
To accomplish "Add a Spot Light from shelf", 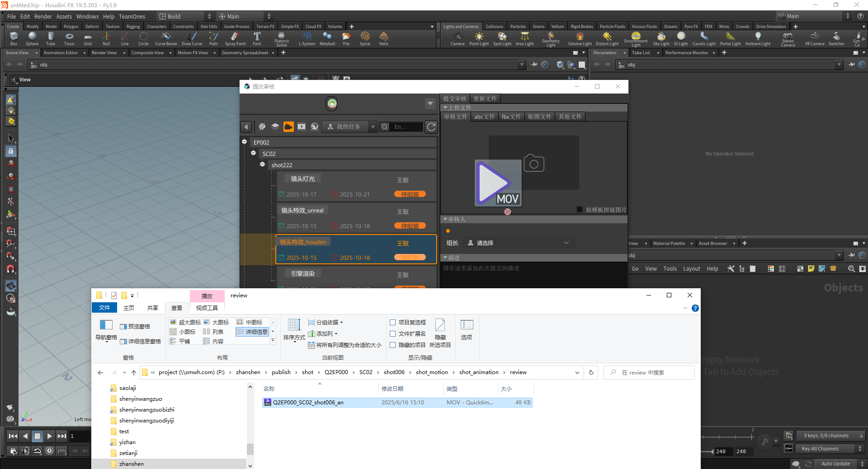I will click(x=502, y=38).
